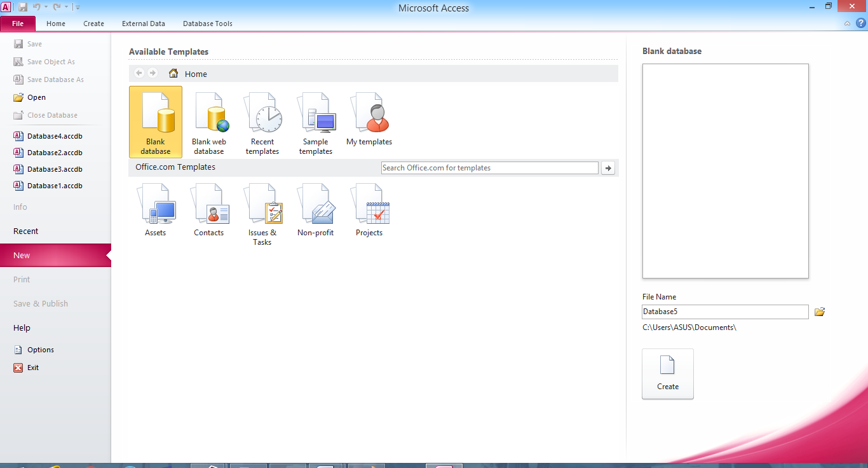The width and height of the screenshot is (868, 468).
Task: Switch to the External Data ribbon tab
Action: (143, 24)
